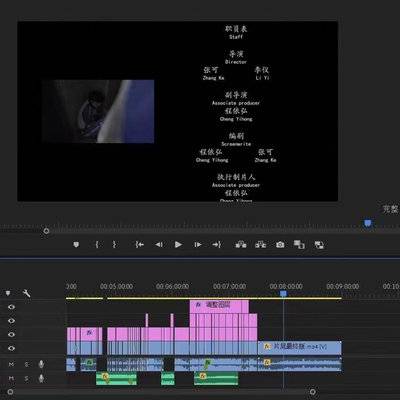Click the timeline add marker icon

tap(8, 293)
